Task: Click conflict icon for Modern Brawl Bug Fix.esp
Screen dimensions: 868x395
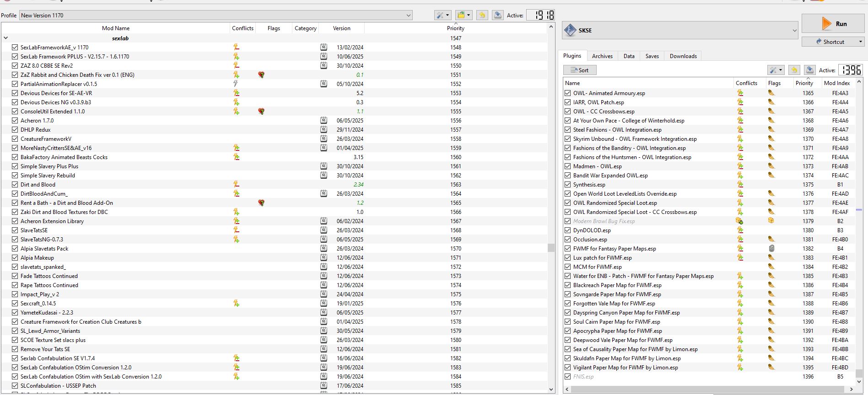Action: 739,221
